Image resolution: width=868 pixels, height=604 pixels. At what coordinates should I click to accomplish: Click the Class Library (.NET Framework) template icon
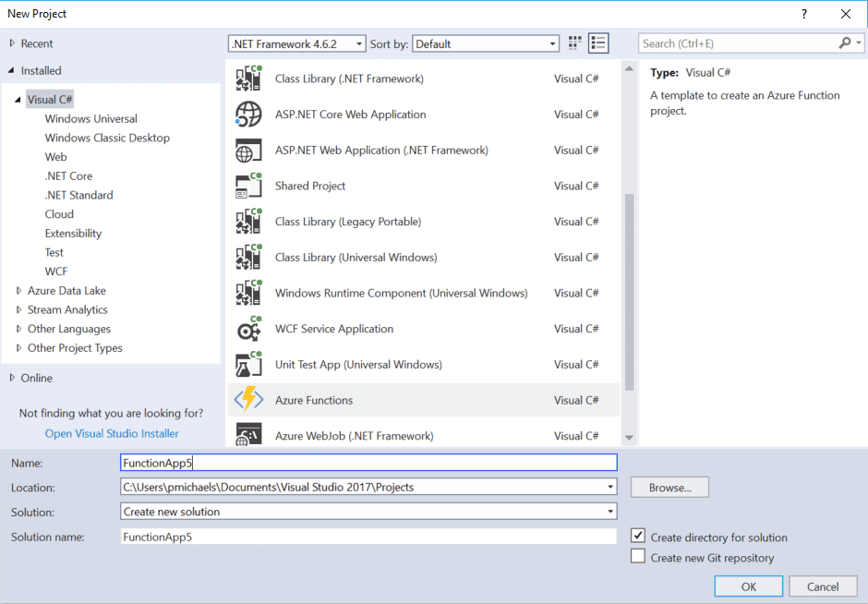pyautogui.click(x=248, y=79)
